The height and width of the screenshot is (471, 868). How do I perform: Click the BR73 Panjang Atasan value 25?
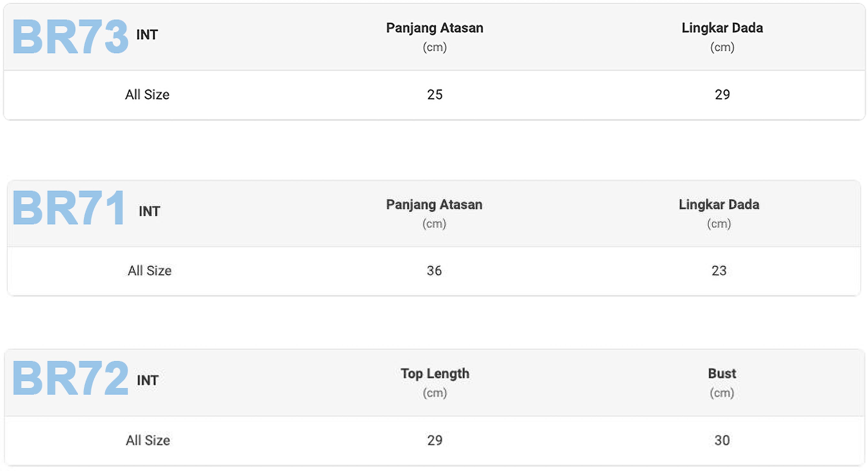click(435, 95)
